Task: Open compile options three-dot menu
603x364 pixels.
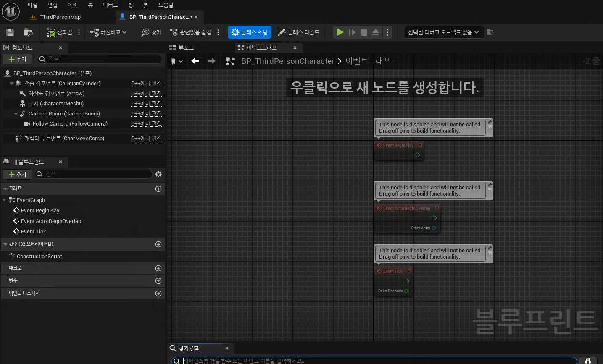Action: (x=79, y=32)
